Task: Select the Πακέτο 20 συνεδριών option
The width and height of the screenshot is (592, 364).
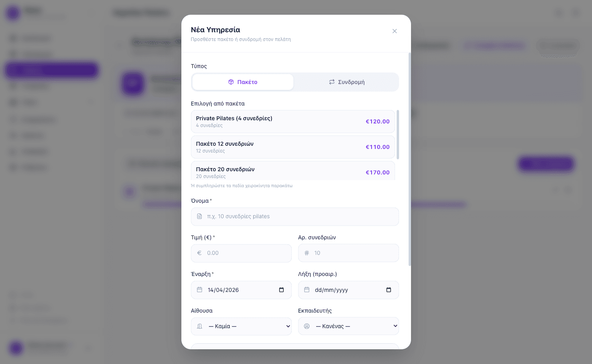Action: tap(293, 171)
